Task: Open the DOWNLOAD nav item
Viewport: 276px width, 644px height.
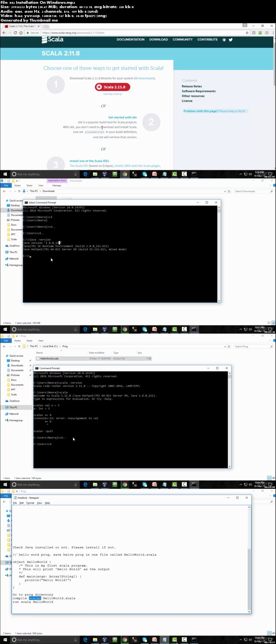Action: tap(158, 39)
